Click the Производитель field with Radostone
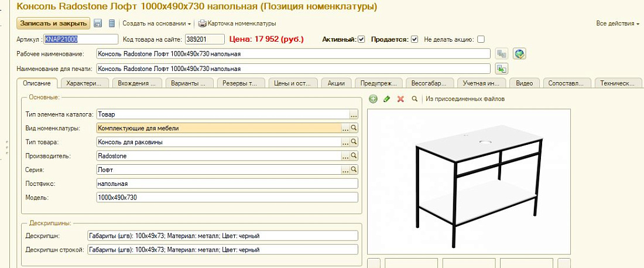Image resolution: width=644 pixels, height=268 pixels. [218, 156]
